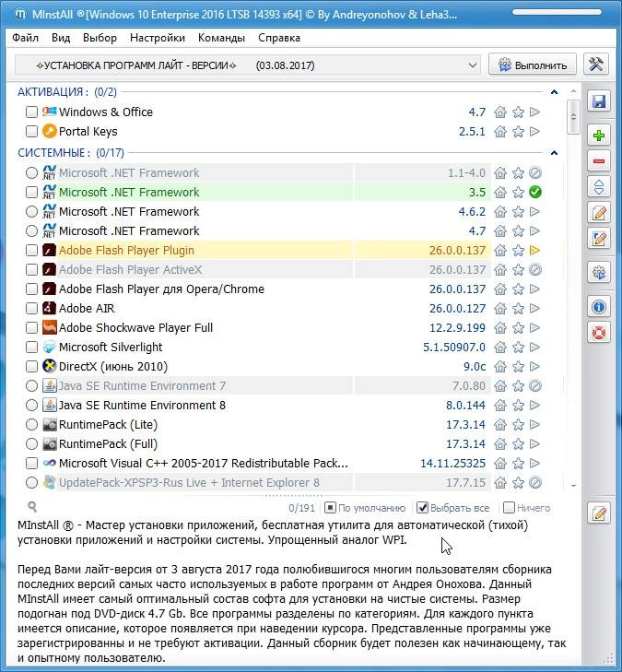Check the Adobe Flash Player Plugin checkbox
Screen dimensions: 622x672
31,251
